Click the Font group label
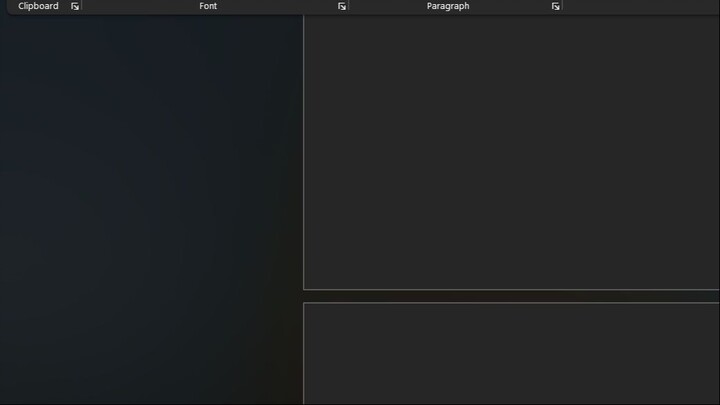Screen dimensions: 720x405 [x=208, y=6]
